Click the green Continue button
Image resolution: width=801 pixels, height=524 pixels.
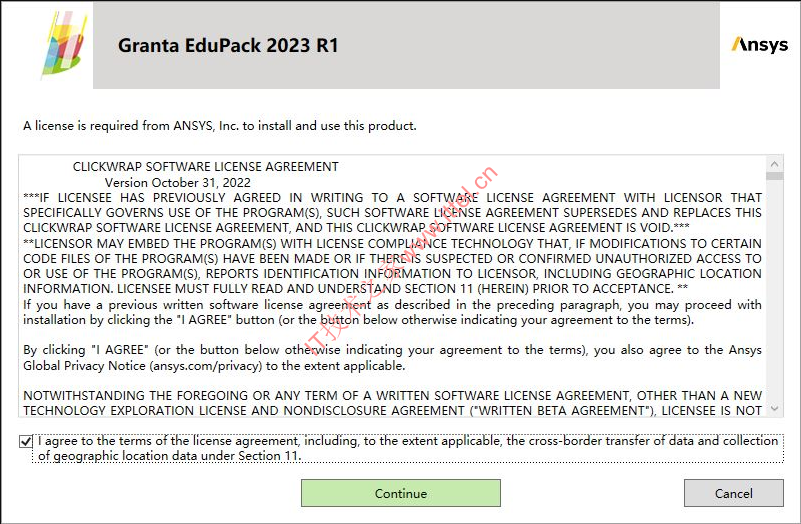coord(400,493)
